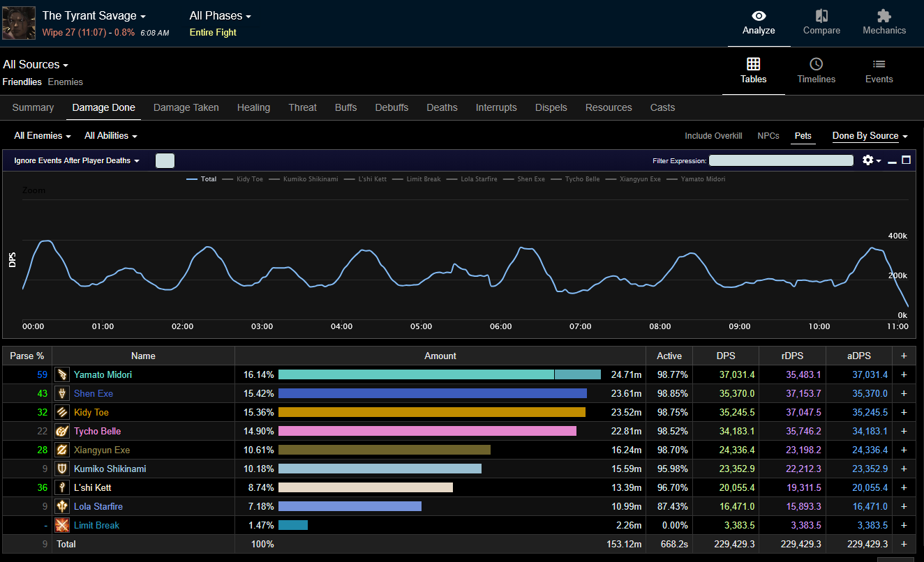
Task: Open the Done By Source dropdown
Action: pyautogui.click(x=870, y=136)
